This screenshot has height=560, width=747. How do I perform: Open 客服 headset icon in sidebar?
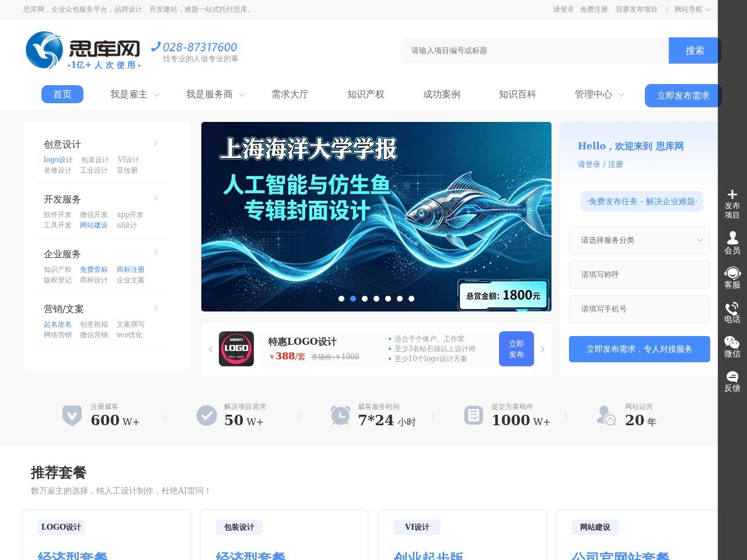coord(732,272)
